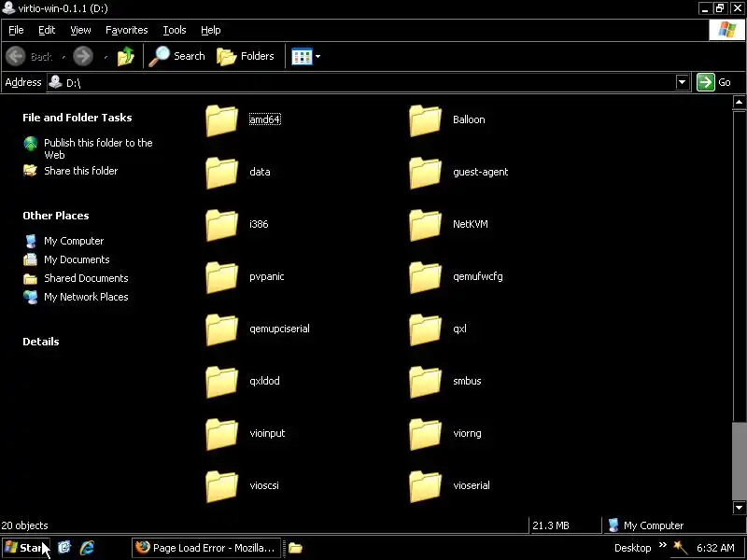Screen dimensions: 747x560
Task: Open the amd64 folder icon
Action: 221,120
